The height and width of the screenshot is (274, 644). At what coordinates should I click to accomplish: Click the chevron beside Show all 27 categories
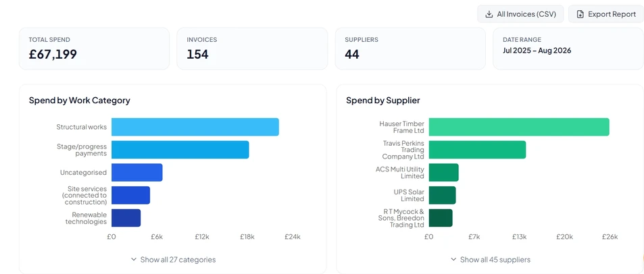[x=134, y=259]
